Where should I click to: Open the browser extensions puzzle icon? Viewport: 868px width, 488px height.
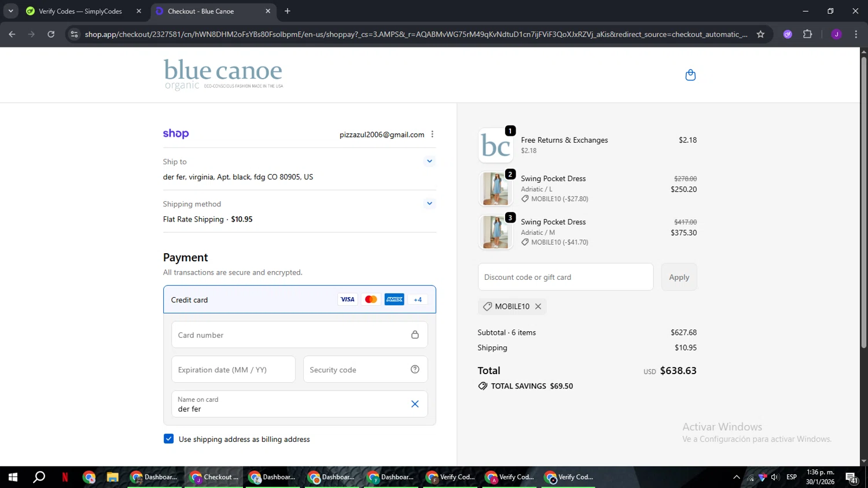point(808,34)
